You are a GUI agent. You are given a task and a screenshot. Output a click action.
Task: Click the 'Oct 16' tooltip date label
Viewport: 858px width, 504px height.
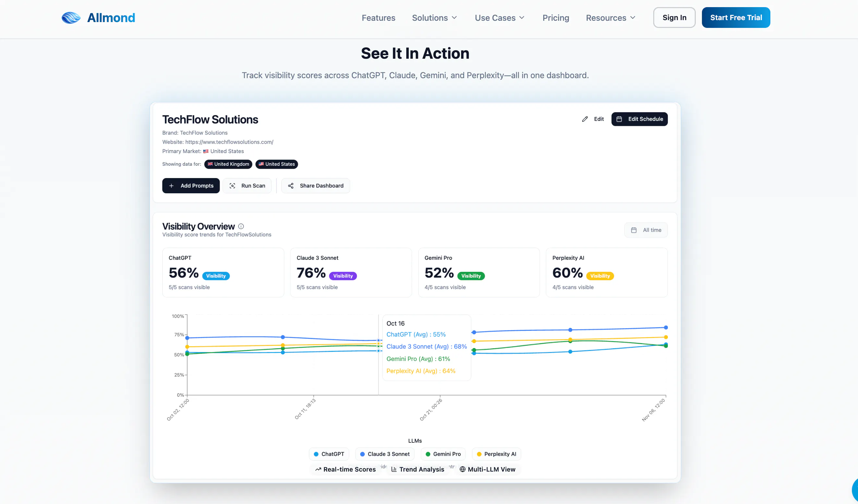tap(395, 324)
